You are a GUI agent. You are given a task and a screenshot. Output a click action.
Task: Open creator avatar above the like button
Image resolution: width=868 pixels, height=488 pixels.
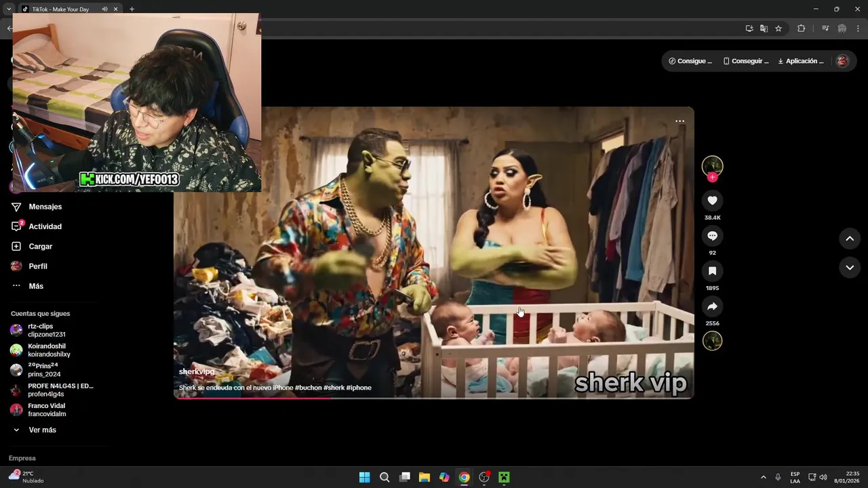[712, 165]
